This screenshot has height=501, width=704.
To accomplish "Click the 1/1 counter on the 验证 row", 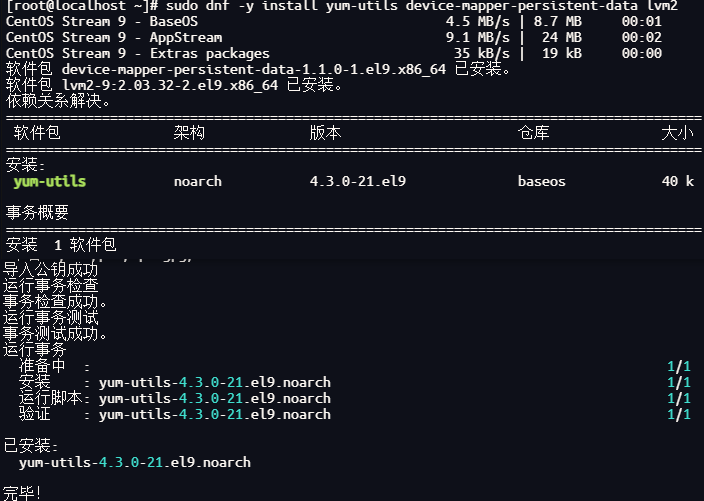I will tap(678, 414).
